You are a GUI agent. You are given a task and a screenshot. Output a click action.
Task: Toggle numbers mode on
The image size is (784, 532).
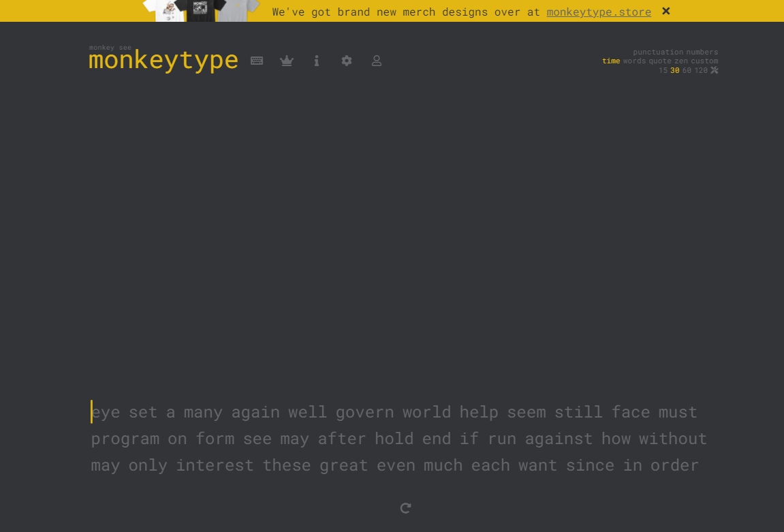coord(702,52)
